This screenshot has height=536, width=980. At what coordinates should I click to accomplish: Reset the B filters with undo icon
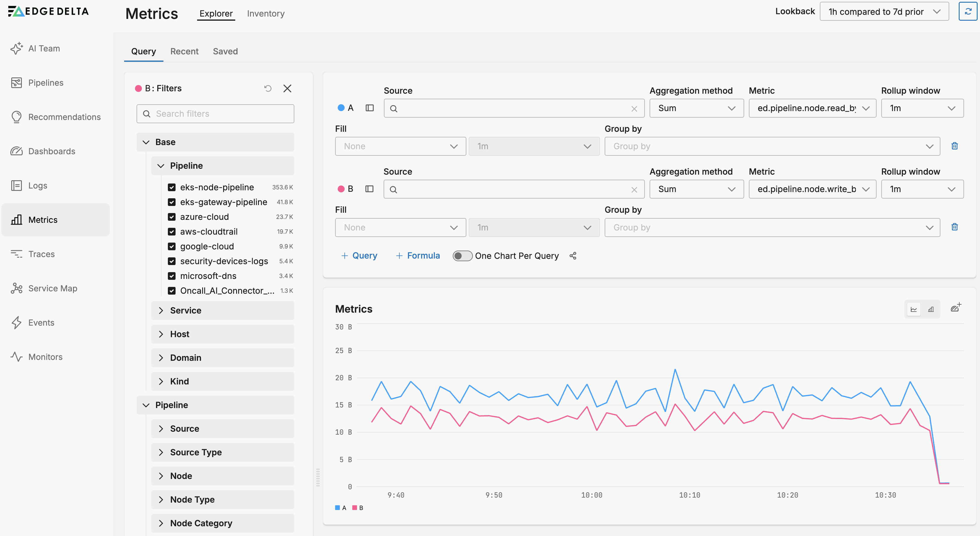[x=268, y=88]
